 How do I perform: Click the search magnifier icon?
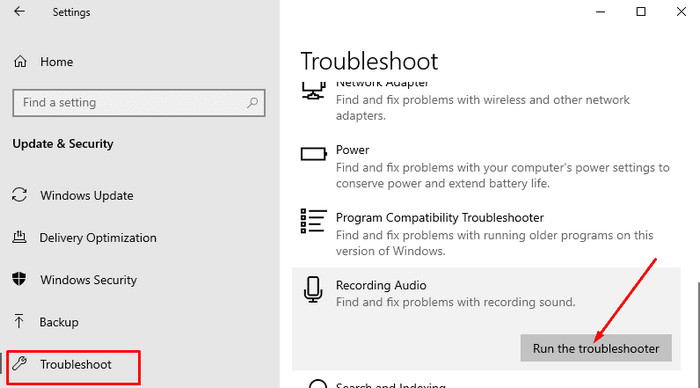click(253, 103)
